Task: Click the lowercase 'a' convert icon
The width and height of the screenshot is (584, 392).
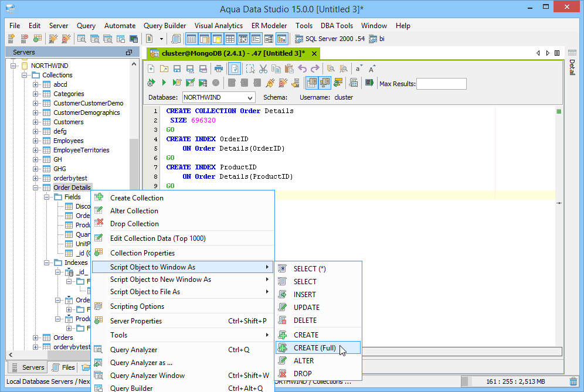Action: 358,69
